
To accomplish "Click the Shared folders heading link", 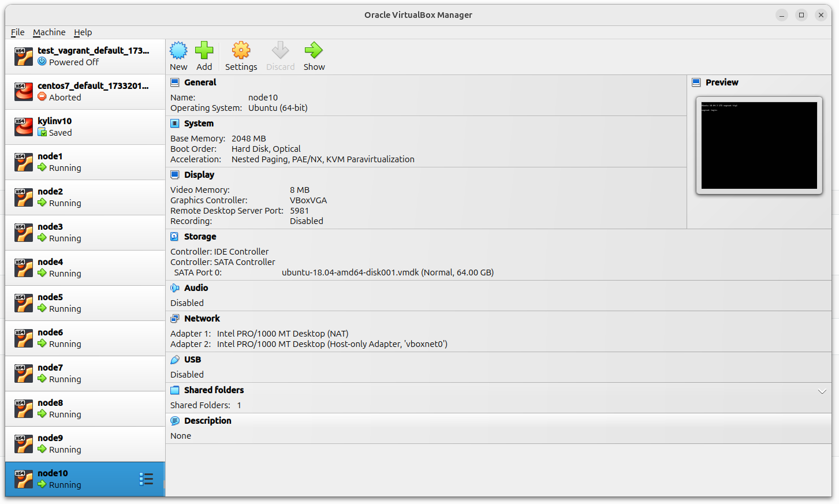I will point(214,390).
